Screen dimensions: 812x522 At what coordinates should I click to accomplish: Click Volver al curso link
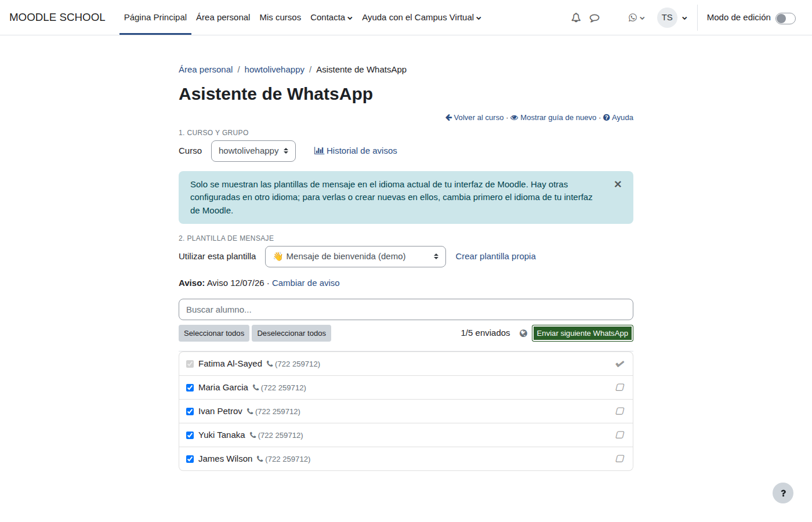pos(474,118)
